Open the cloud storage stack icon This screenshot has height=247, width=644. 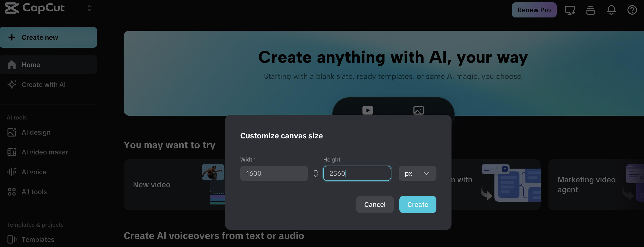[x=590, y=10]
